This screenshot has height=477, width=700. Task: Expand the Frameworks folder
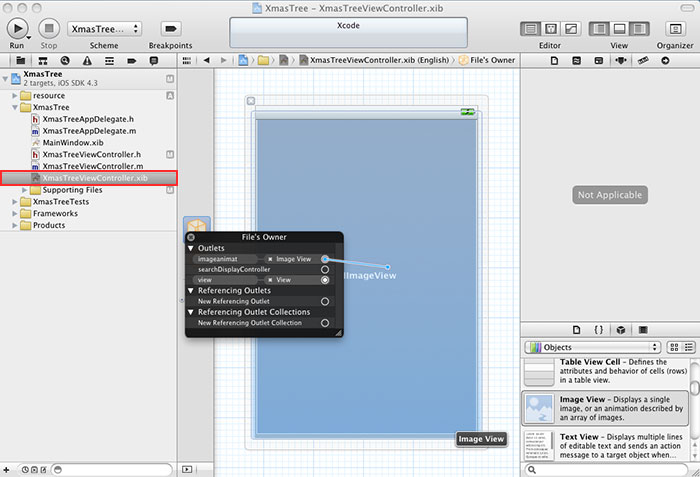pyautogui.click(x=15, y=213)
